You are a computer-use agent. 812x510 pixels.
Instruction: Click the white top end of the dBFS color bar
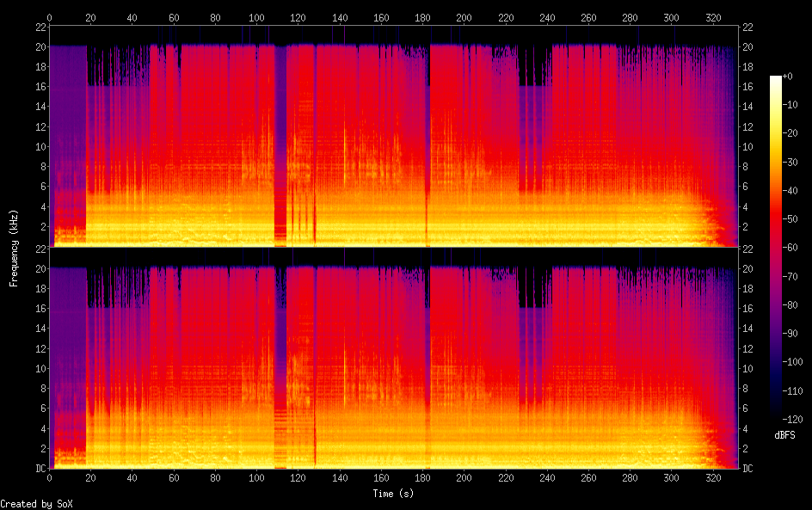776,79
